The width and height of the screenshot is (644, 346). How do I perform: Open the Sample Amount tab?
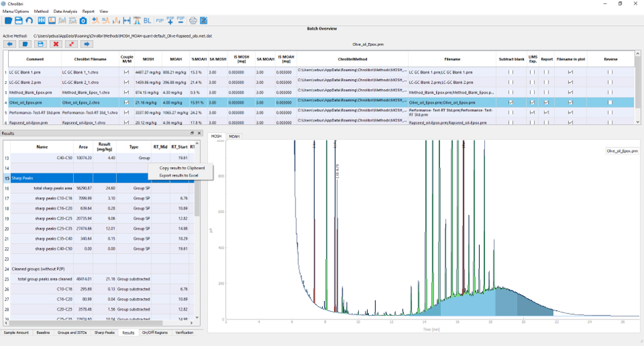[16, 332]
